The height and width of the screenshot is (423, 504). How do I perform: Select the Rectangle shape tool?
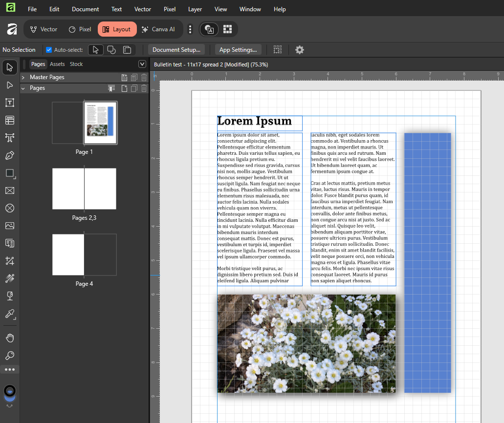point(10,173)
